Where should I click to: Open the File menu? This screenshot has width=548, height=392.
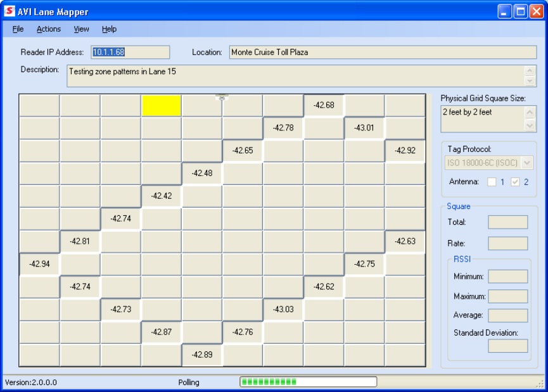pyautogui.click(x=18, y=29)
